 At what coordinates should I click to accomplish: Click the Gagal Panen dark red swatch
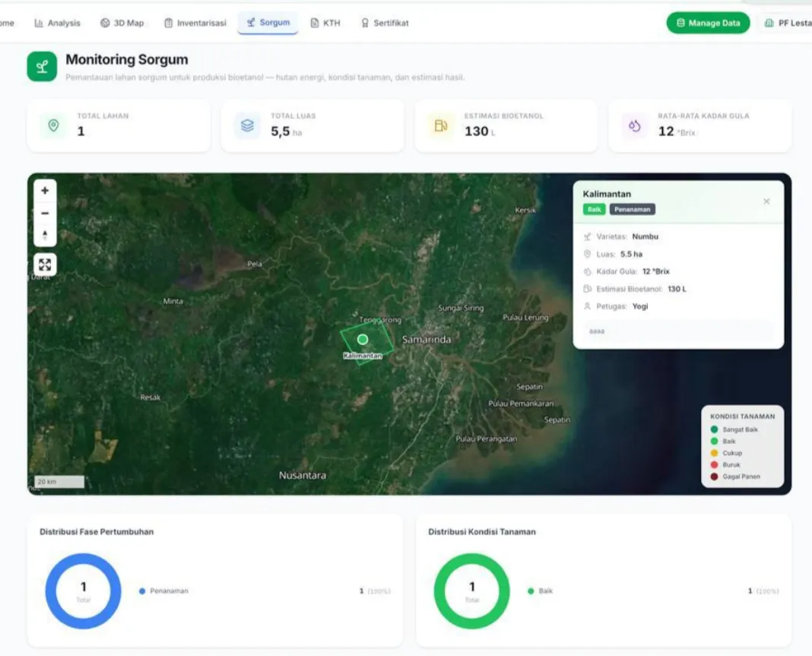[714, 477]
